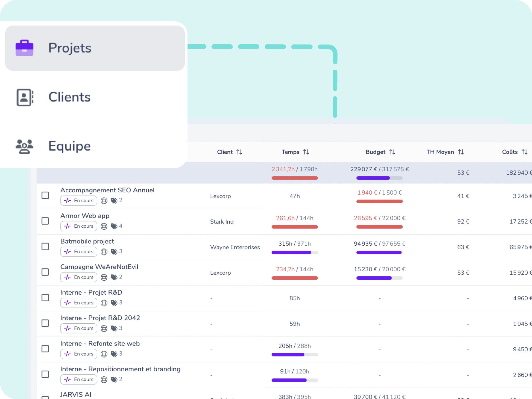Click the Clients contact book icon
The image size is (532, 399).
(x=24, y=97)
